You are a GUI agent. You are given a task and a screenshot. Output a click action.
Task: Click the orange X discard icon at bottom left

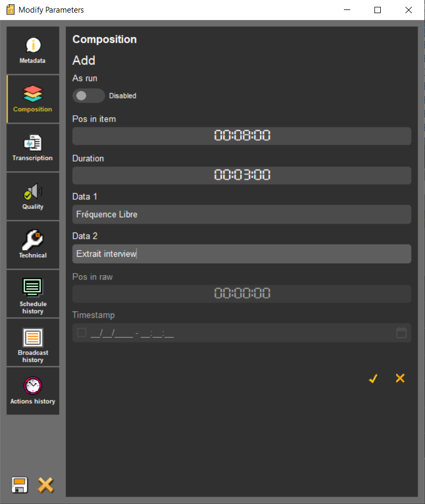tap(46, 485)
